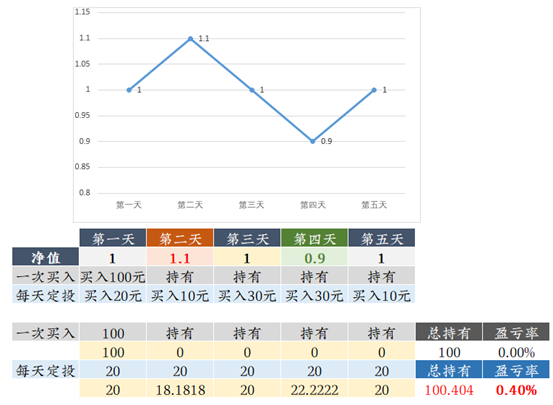Screen dimensions: 553x405
Task: Select the green 第四天 table header cell
Action: 314,238
